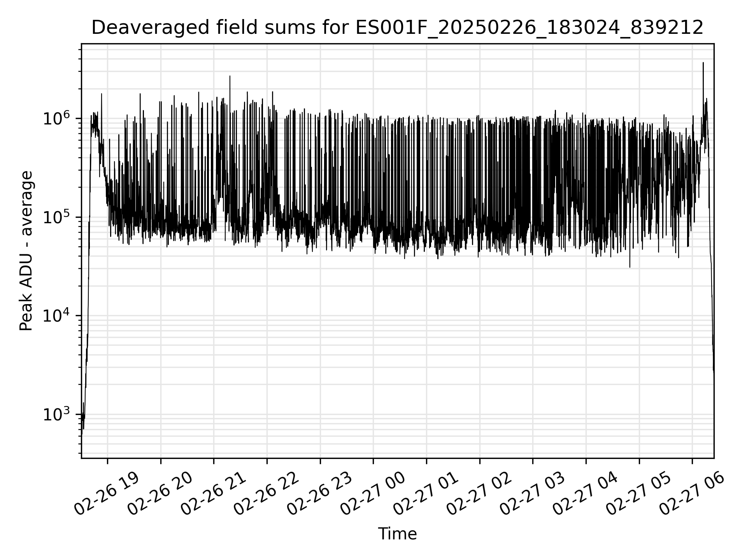The height and width of the screenshot is (560, 747).
Task: Click the x-axis tick label '02-27 04'
Action: tap(585, 493)
